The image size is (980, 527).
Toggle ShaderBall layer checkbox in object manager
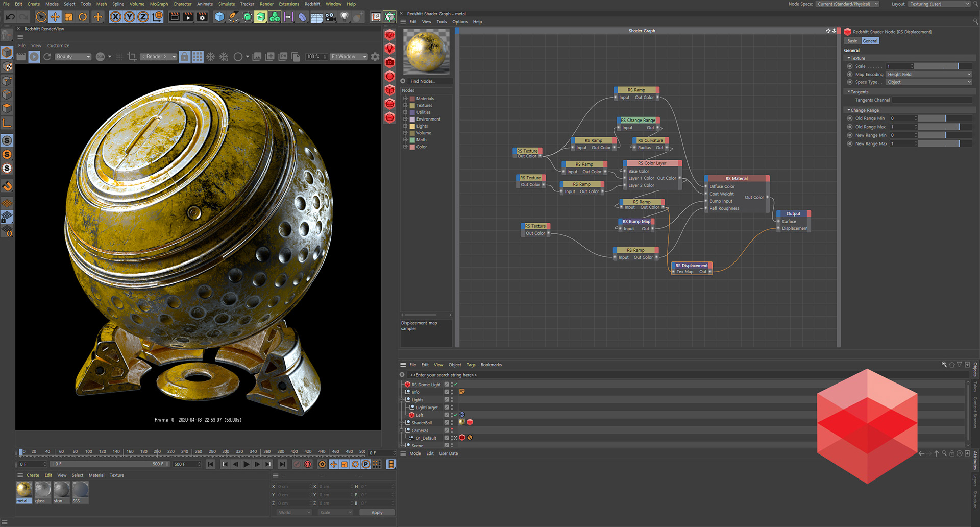[447, 422]
